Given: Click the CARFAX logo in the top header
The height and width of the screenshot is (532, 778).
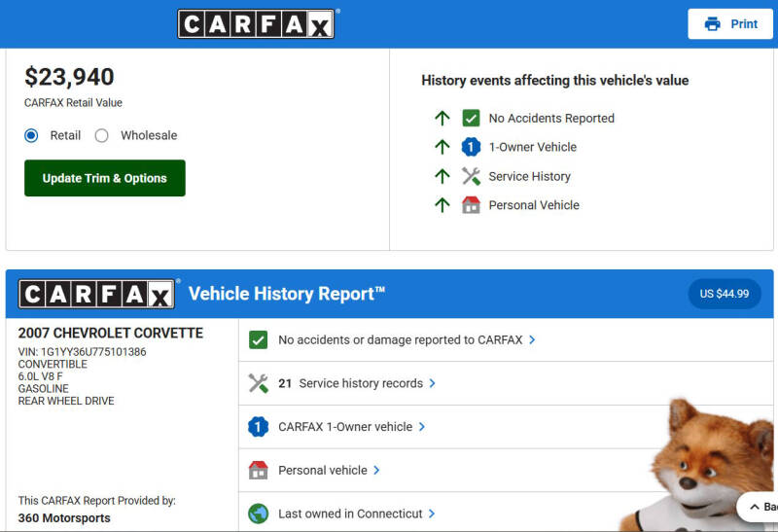Looking at the screenshot, I should (x=256, y=24).
